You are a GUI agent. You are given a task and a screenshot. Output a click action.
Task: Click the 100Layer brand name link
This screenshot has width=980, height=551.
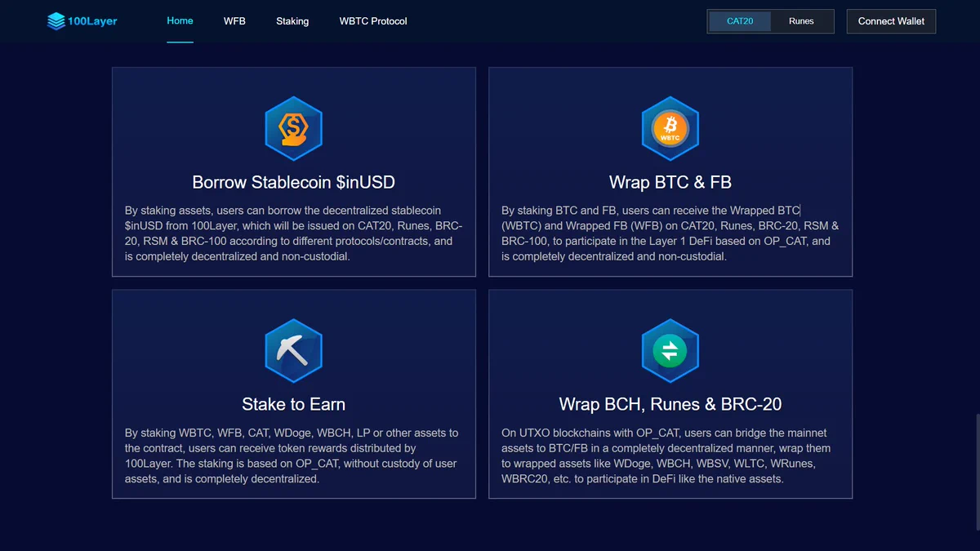point(92,21)
